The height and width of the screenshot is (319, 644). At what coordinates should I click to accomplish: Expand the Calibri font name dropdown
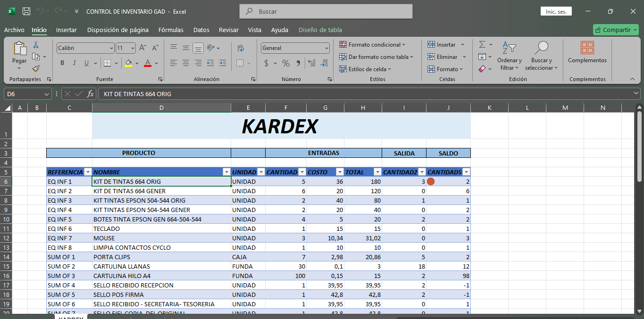[111, 48]
